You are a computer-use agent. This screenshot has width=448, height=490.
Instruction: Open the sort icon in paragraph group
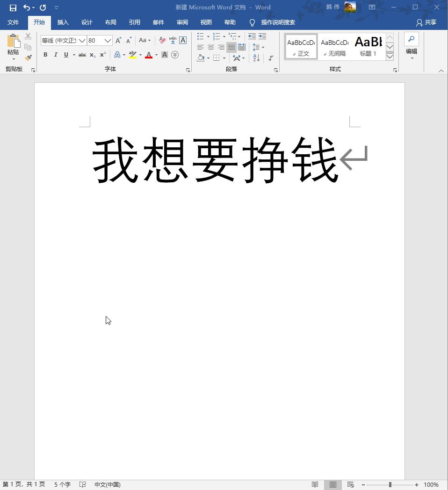pos(256,58)
